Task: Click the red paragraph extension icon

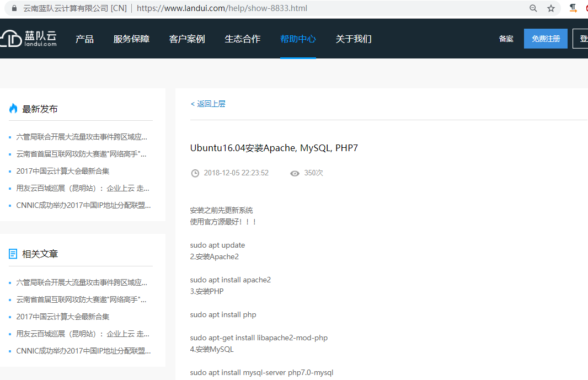Action: (573, 8)
